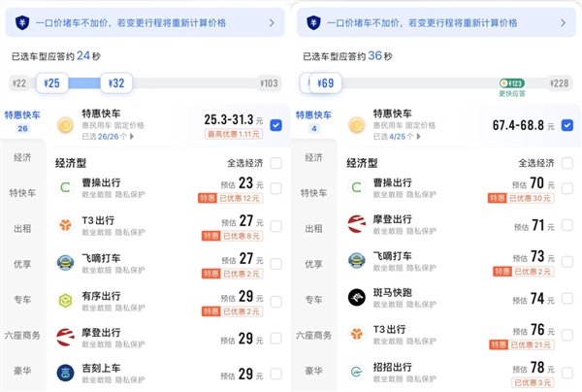Click the ¥25 price slider handle
Viewport: 582px width, 392px height.
coord(52,83)
